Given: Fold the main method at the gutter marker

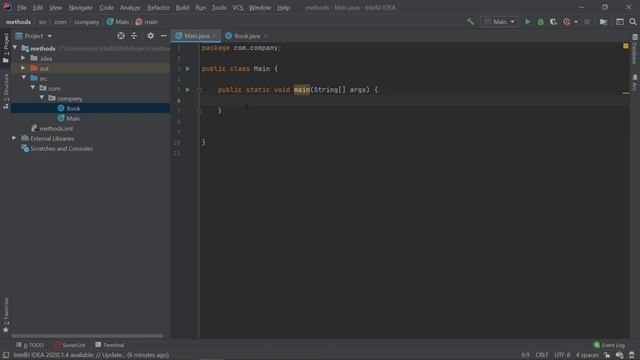Looking at the screenshot, I should tap(200, 90).
